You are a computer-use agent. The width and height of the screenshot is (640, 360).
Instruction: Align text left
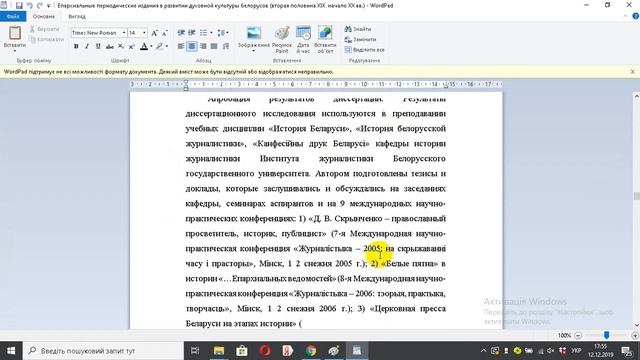181,47
